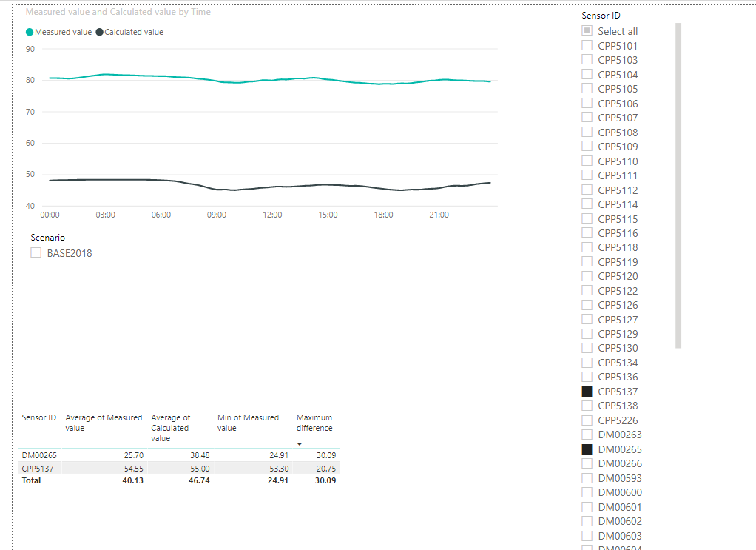Sort by Min of Measured value header
Screen dimensions: 756x550
(x=248, y=423)
